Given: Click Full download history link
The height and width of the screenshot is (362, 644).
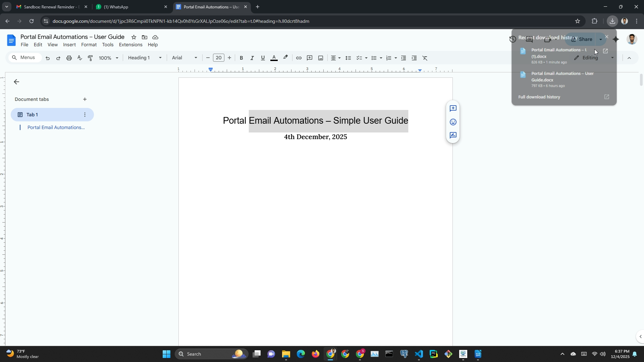Looking at the screenshot, I should tap(539, 97).
